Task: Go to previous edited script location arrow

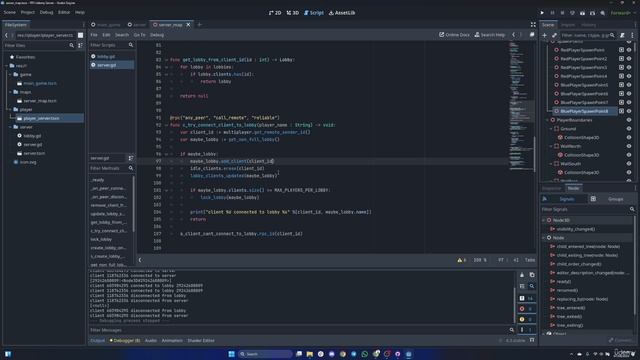Action: [513, 35]
